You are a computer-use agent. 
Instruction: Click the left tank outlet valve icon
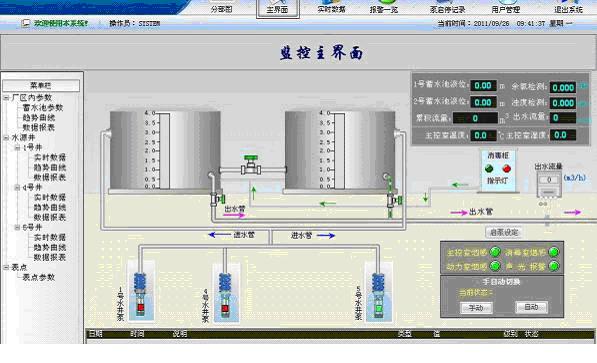[217, 198]
